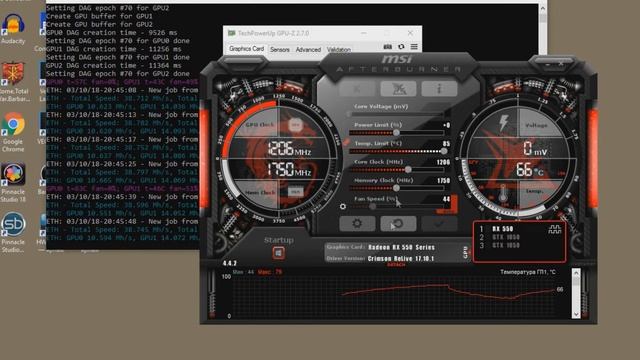Click the Afterburner graph scrollbar down arrow
Screen dimensions: 640x360
pos(576,314)
